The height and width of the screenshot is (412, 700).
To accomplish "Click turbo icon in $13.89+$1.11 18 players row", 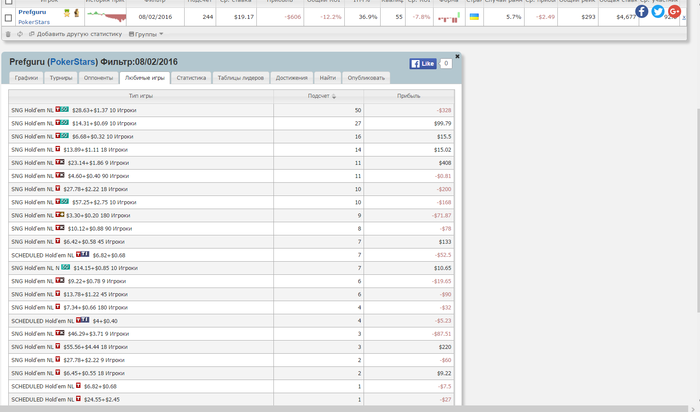I will click(x=58, y=149).
